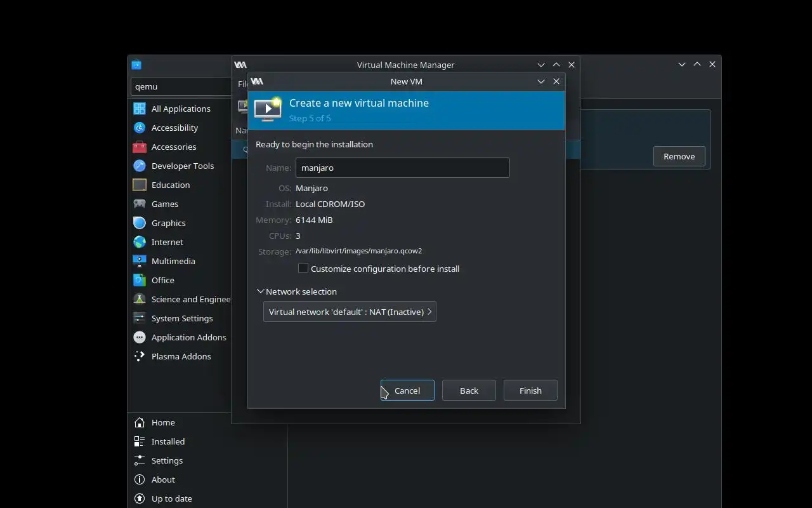Select the Plasma Addons label
The width and height of the screenshot is (812, 508).
click(181, 356)
